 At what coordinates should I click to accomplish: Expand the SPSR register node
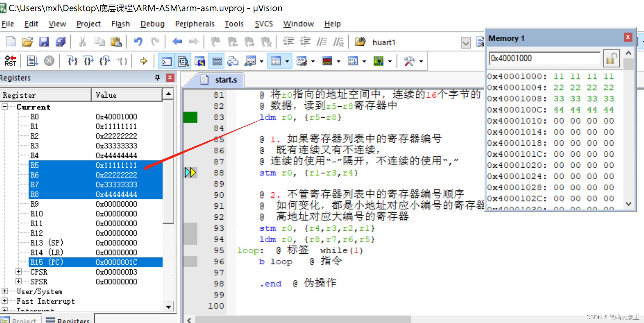(19, 281)
